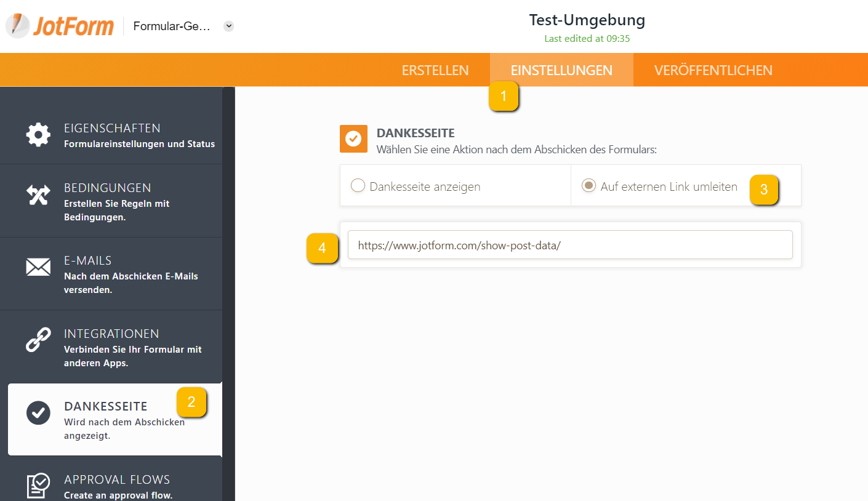
Task: Click the redirect URL input field
Action: [x=570, y=245]
